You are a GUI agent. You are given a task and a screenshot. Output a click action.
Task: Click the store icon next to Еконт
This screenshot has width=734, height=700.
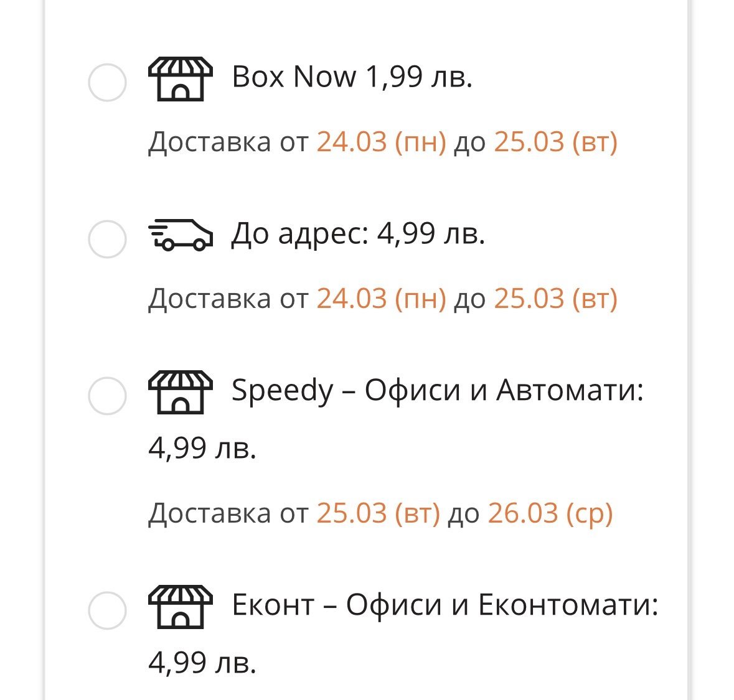[180, 607]
